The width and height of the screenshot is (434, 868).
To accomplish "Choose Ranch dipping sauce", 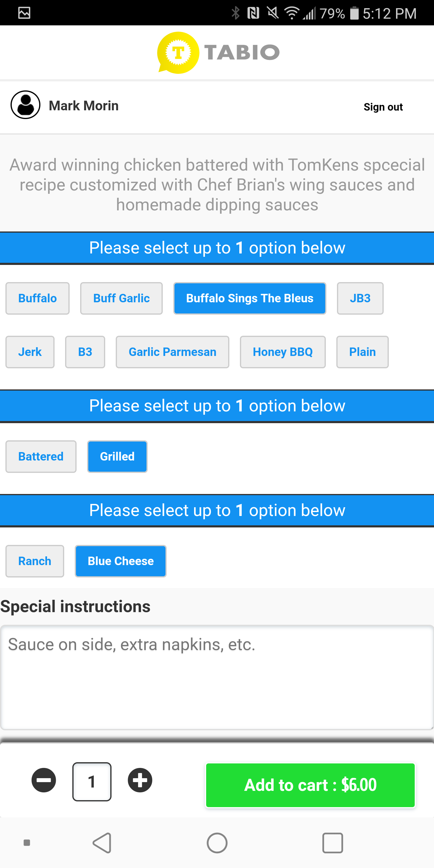I will (x=35, y=561).
